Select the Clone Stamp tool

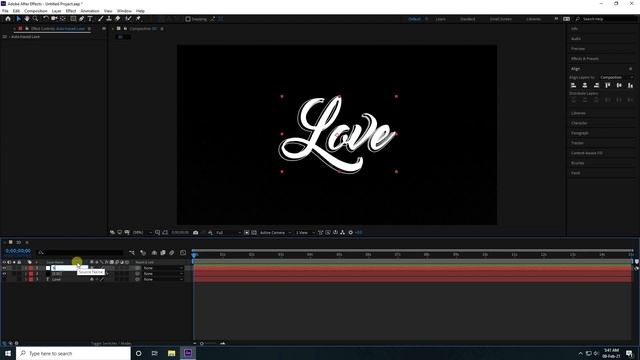click(109, 19)
